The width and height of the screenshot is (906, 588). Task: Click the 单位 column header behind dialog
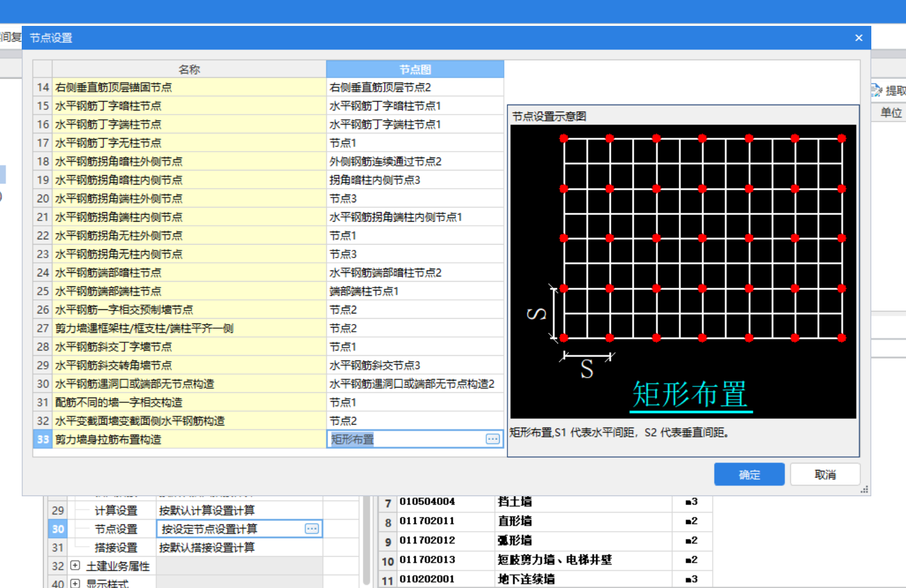click(891, 112)
